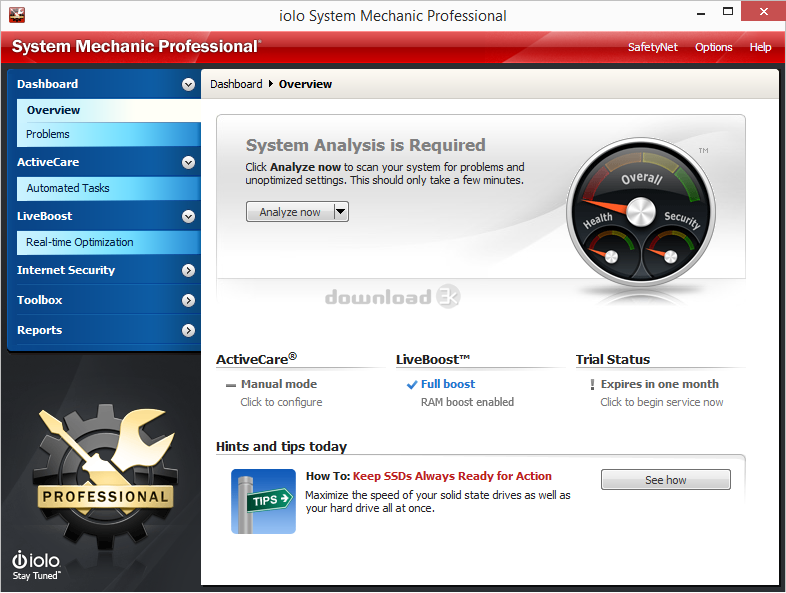Click the Full boost blue checkmark icon
This screenshot has height=593, width=786.
coord(412,384)
